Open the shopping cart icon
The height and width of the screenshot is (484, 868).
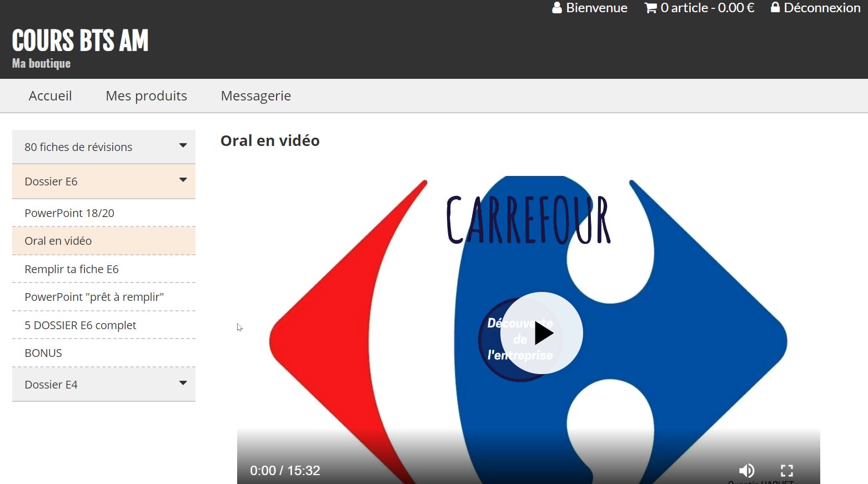pos(650,8)
